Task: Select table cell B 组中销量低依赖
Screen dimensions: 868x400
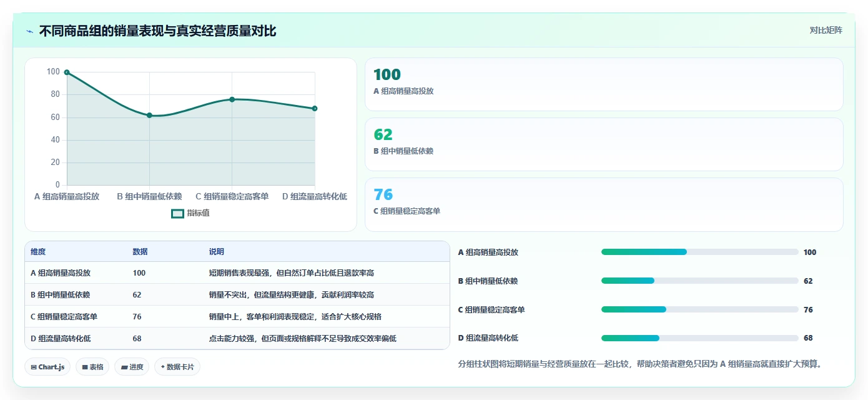Action: (61, 295)
